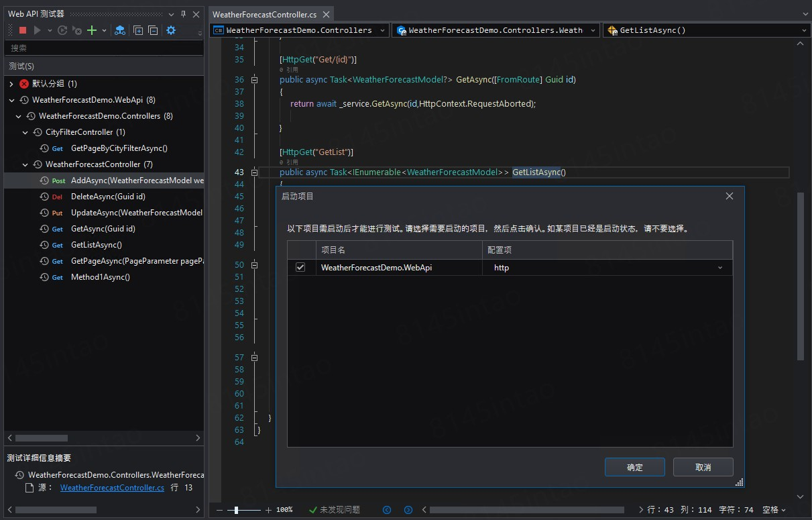The height and width of the screenshot is (520, 812).
Task: Select the Method1Async() test item
Action: 101,277
